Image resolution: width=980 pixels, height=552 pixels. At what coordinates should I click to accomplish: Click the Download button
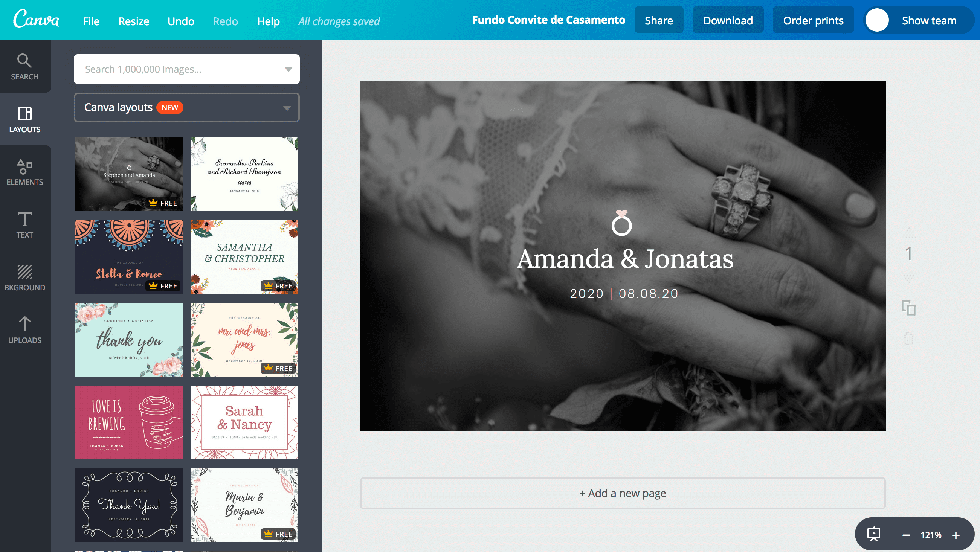pyautogui.click(x=728, y=20)
